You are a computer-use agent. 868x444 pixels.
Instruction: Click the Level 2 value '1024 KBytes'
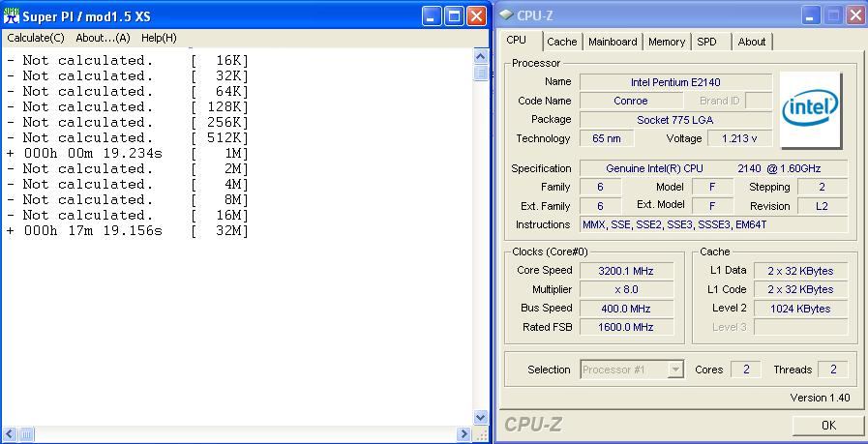[x=800, y=309]
